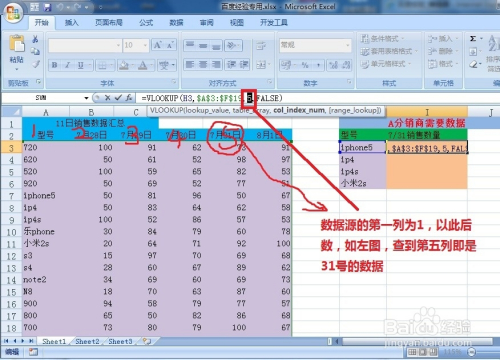Open the 条件格式 menu
Viewport: 500px width, 360px height.
pos(383,39)
